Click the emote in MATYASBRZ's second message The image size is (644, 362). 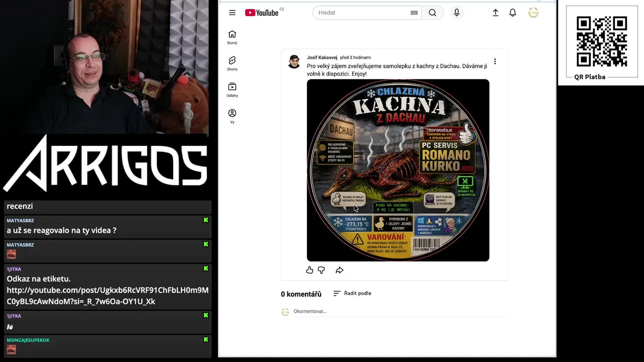(11, 254)
